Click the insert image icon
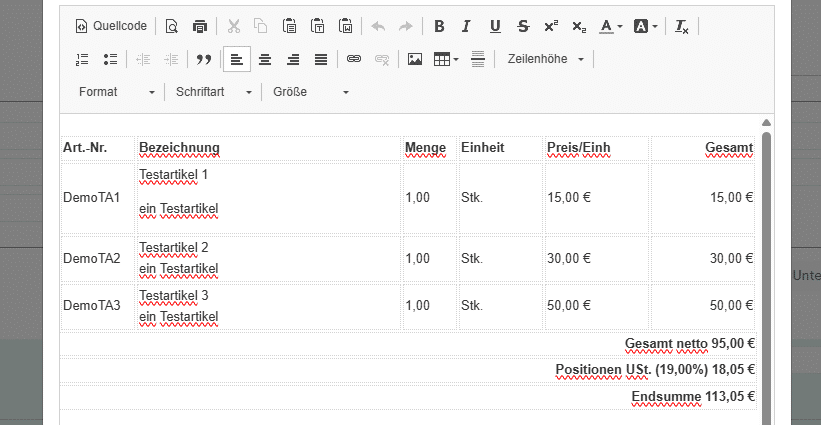 415,59
